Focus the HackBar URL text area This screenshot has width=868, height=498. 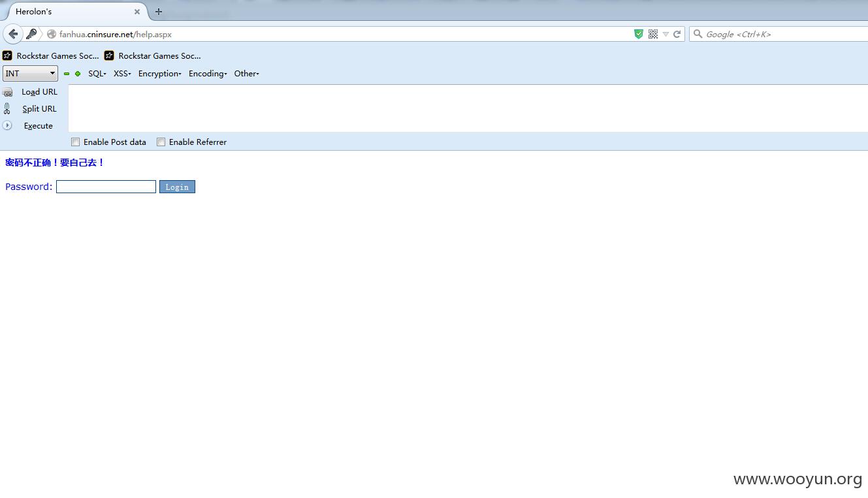(x=468, y=108)
